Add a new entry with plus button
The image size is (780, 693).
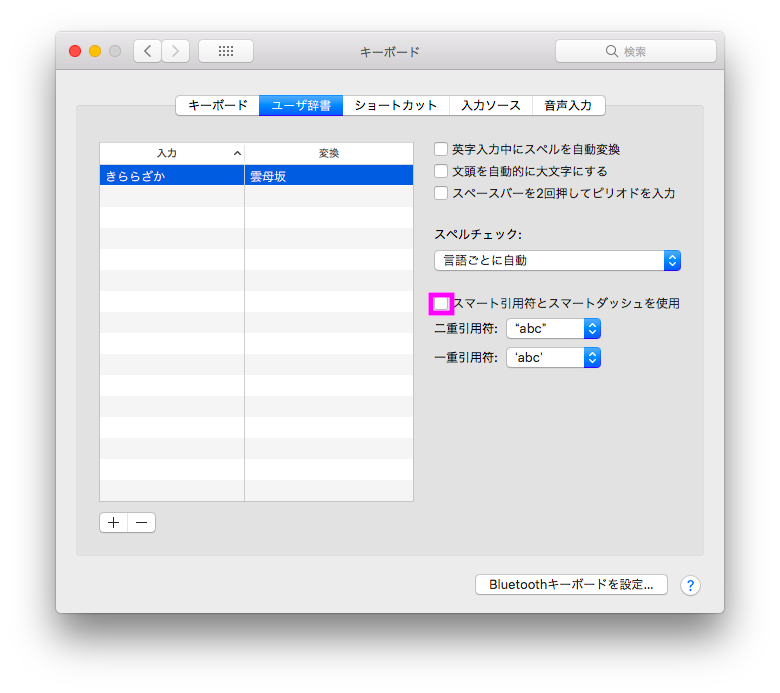pyautogui.click(x=113, y=522)
